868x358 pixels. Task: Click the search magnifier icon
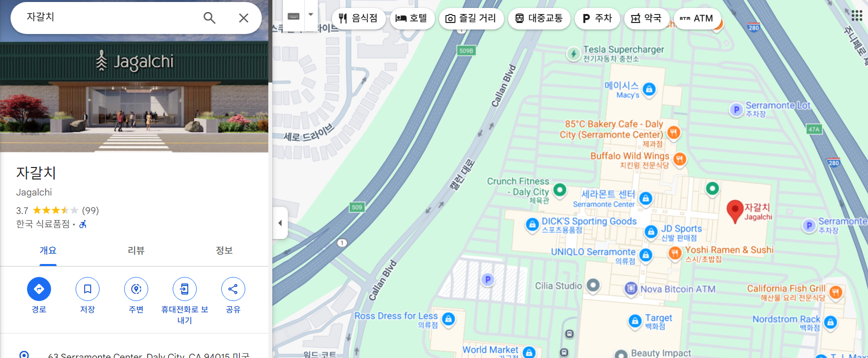click(x=209, y=18)
